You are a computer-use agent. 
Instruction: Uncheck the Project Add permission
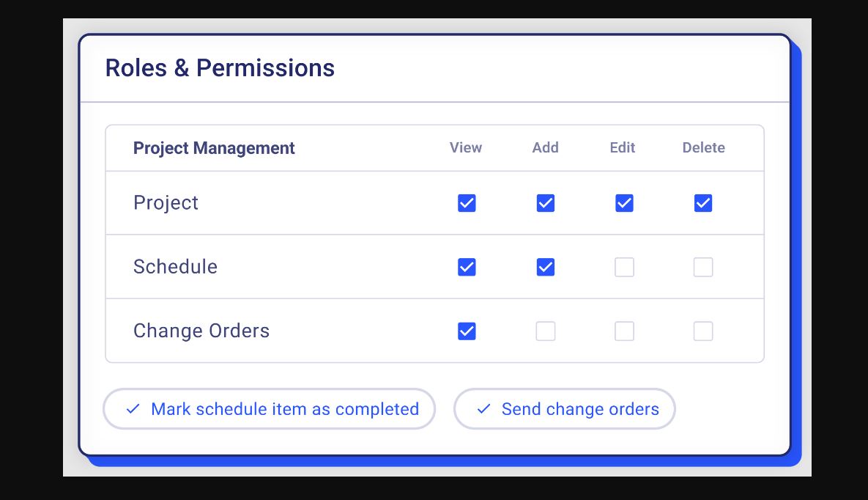point(546,203)
